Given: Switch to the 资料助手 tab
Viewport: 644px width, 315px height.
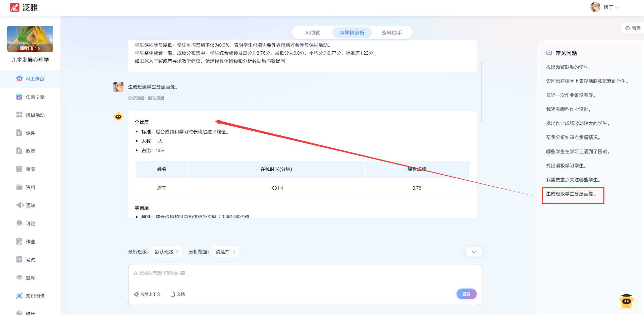Looking at the screenshot, I should point(391,33).
